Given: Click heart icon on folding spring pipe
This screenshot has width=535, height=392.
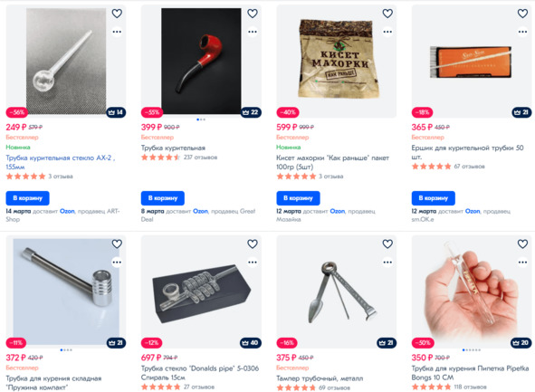Looking at the screenshot, I should [x=117, y=244].
